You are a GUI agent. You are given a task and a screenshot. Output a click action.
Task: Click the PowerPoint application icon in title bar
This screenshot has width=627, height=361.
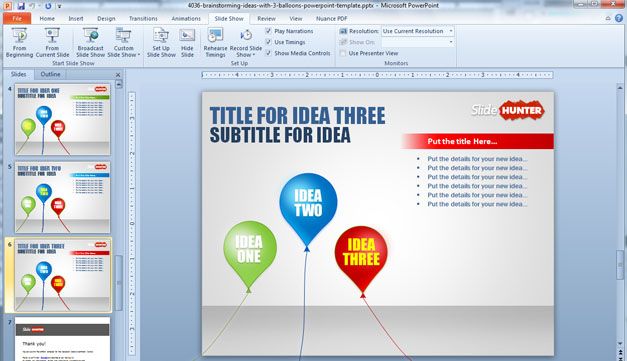point(8,6)
